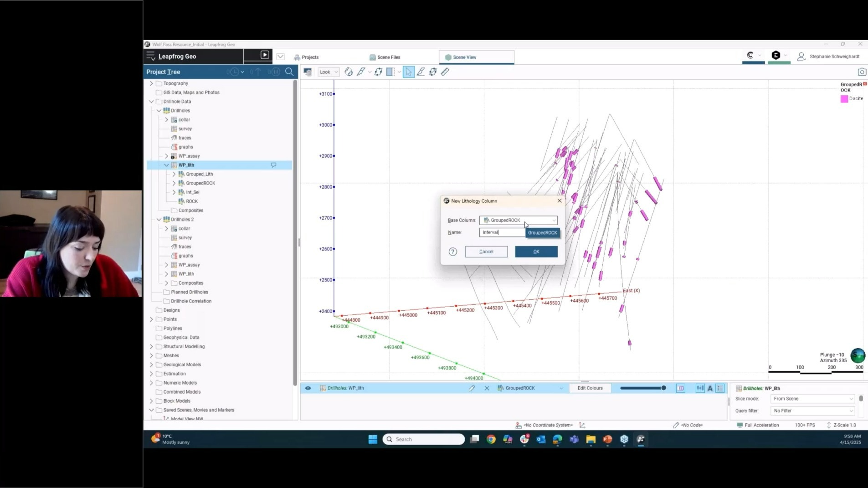Adjust the WP_lith opacity slider
Viewport: 868px width, 488px height.
[643, 388]
